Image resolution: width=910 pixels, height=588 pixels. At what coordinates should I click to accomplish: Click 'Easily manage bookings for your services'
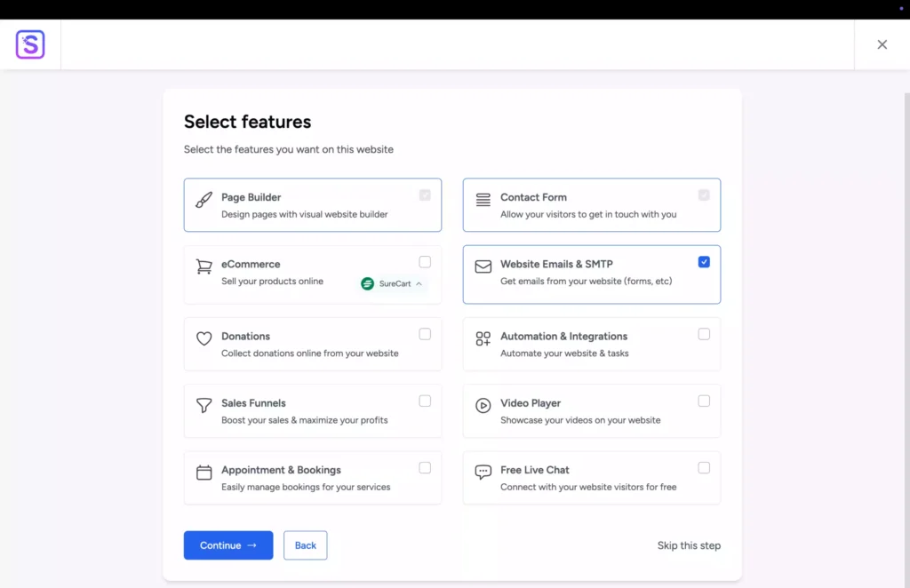(x=306, y=487)
